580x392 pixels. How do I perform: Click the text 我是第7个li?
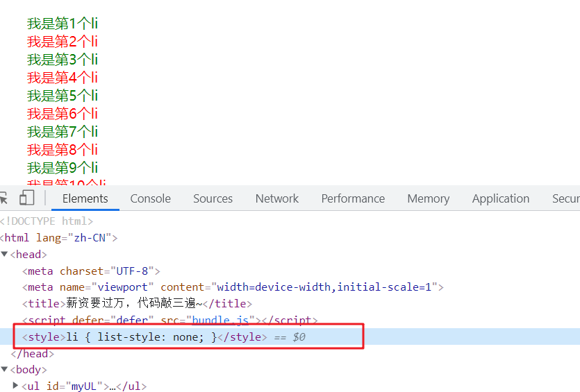(62, 132)
